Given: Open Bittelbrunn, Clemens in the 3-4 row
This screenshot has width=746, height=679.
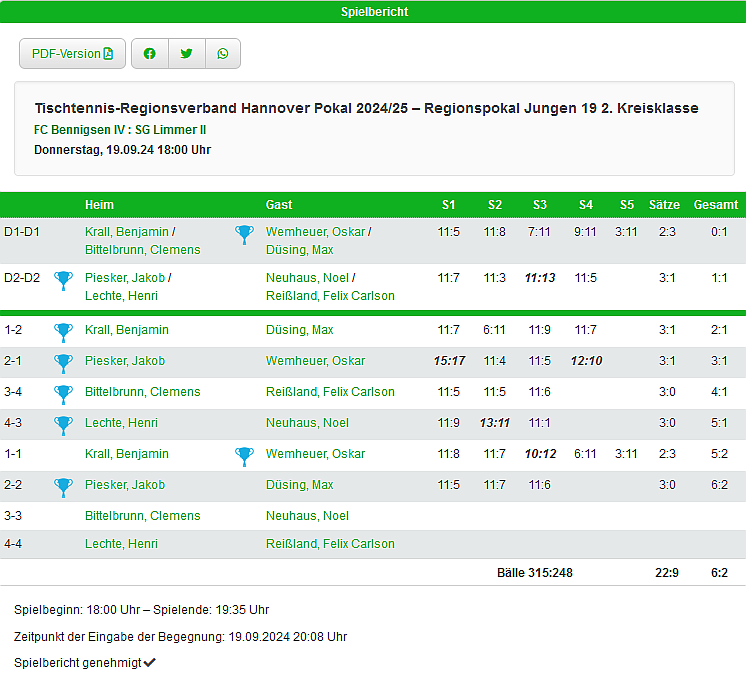Looking at the screenshot, I should click(142, 392).
